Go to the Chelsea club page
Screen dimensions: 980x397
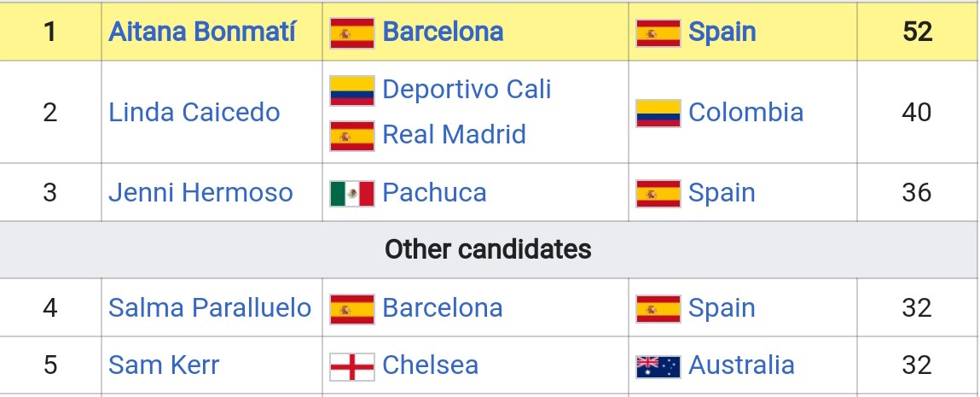(x=430, y=365)
